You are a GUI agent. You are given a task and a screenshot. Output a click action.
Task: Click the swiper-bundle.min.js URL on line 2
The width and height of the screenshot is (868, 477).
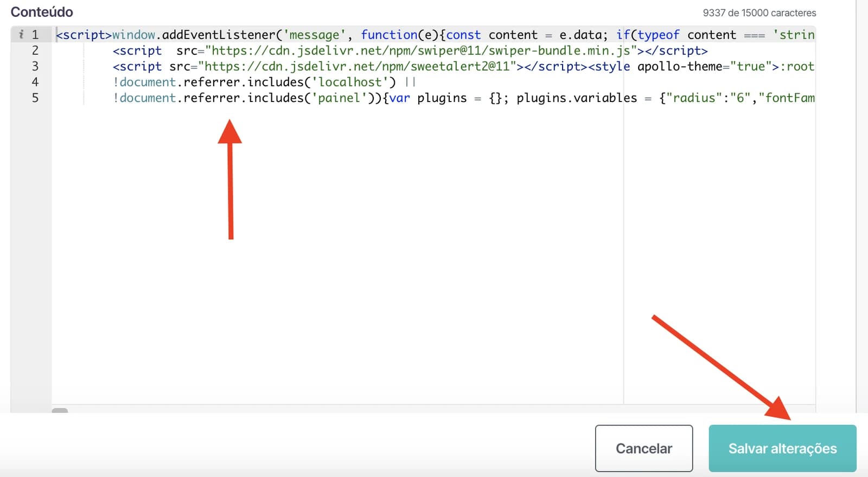[x=421, y=50]
